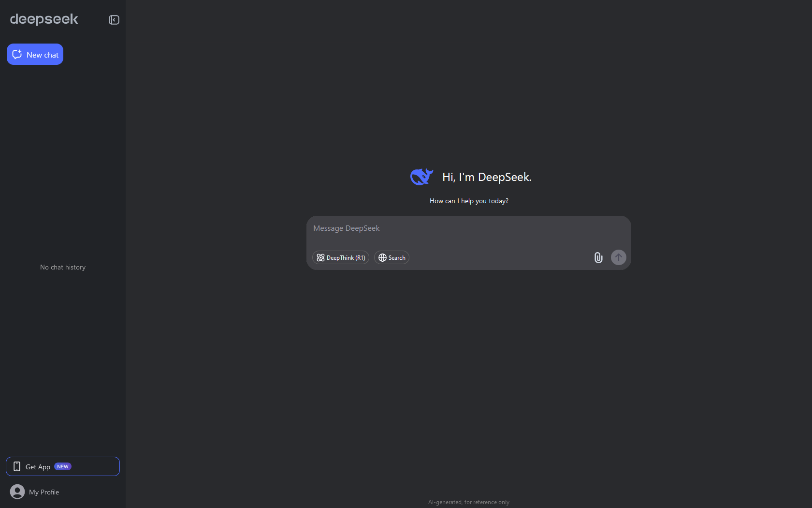812x508 pixels.
Task: Click the blue DeepSeek whale logo
Action: tap(421, 177)
